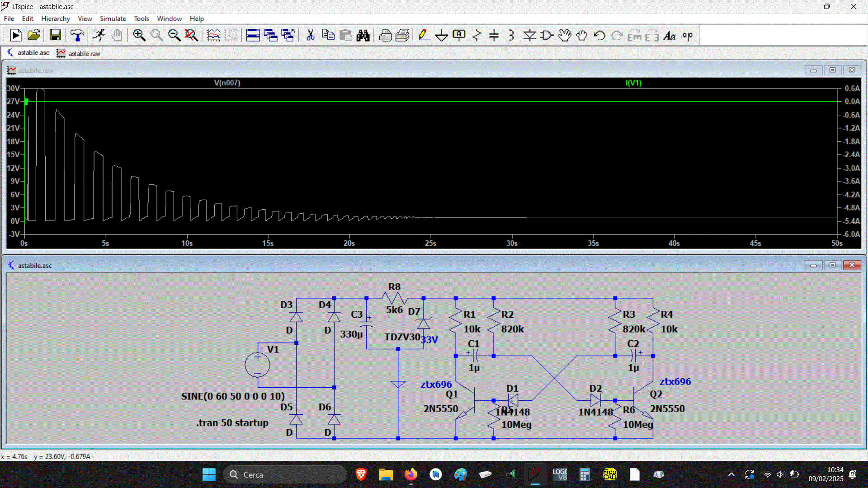Click the Zoom in magnifier icon

tap(139, 35)
